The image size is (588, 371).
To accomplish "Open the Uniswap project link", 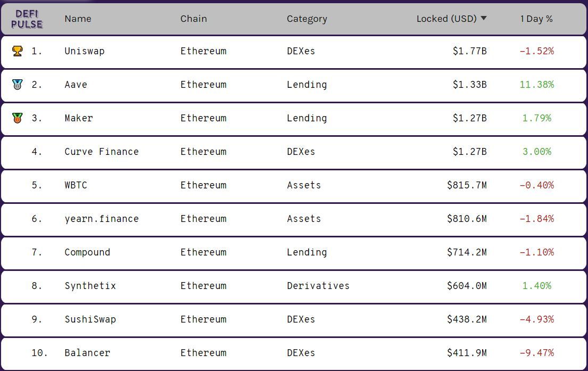I will (85, 51).
